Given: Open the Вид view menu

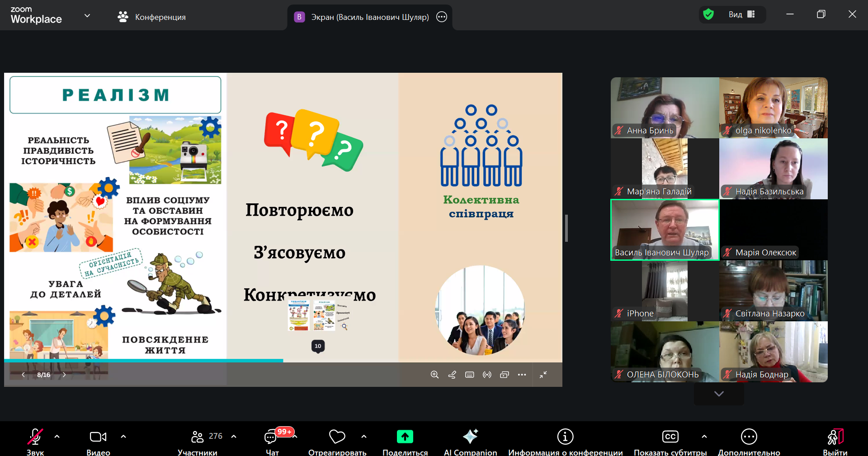Looking at the screenshot, I should [x=741, y=14].
